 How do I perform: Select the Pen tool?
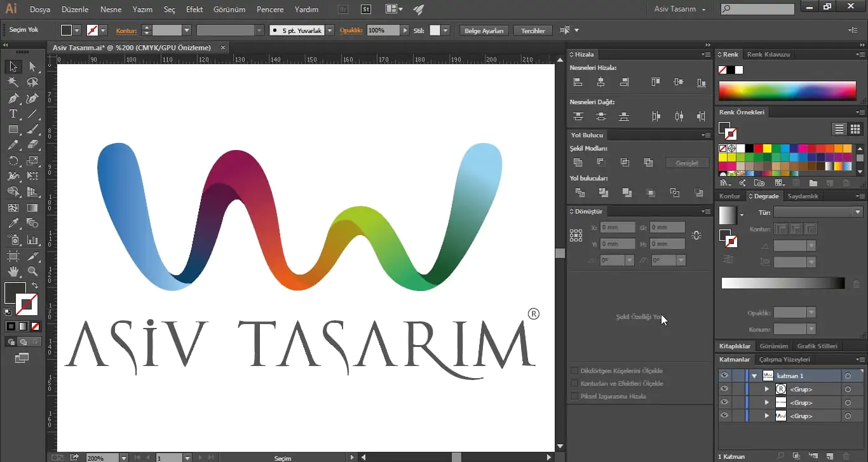tap(13, 99)
